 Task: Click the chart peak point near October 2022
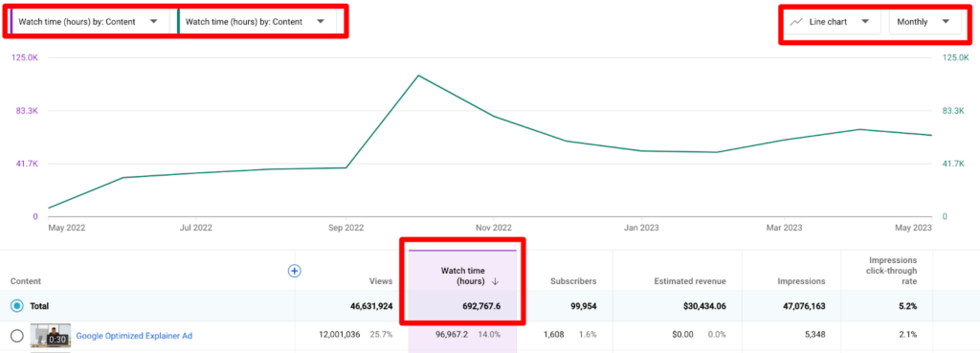pyautogui.click(x=418, y=76)
